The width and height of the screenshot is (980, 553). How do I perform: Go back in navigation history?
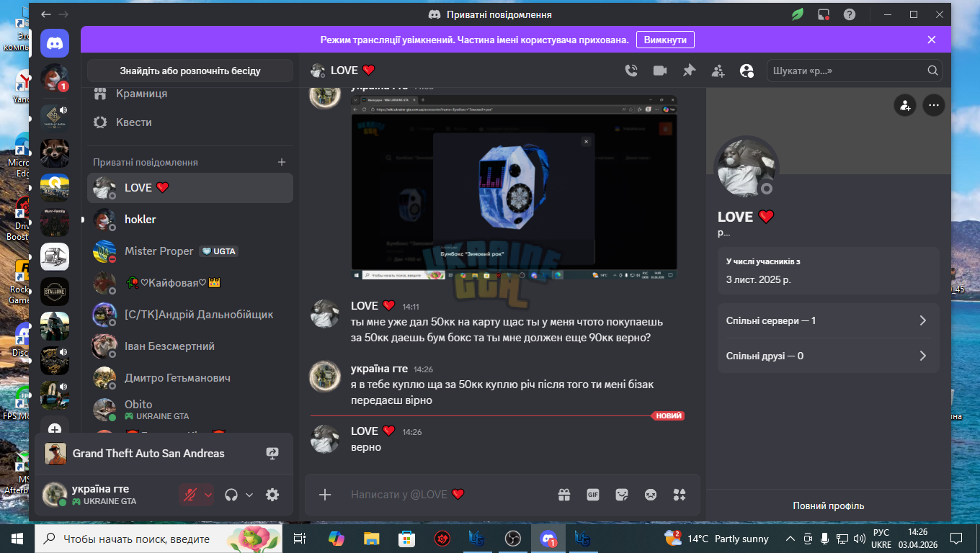tap(46, 14)
